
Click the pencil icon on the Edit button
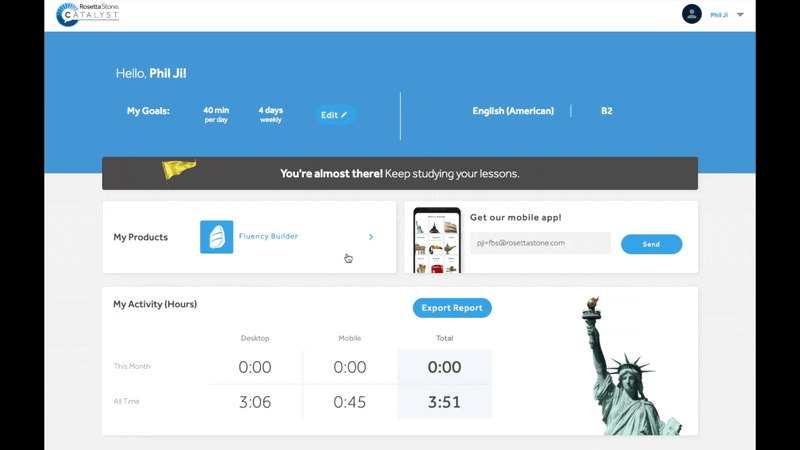[344, 115]
